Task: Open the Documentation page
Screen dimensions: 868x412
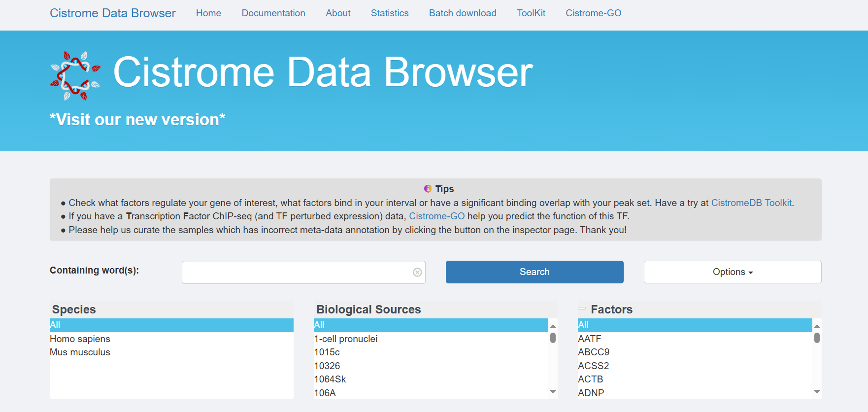Action: 273,13
